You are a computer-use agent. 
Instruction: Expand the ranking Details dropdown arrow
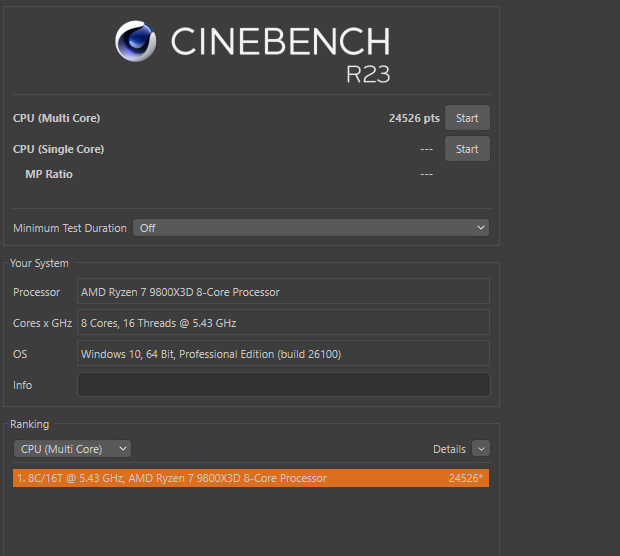pos(481,449)
